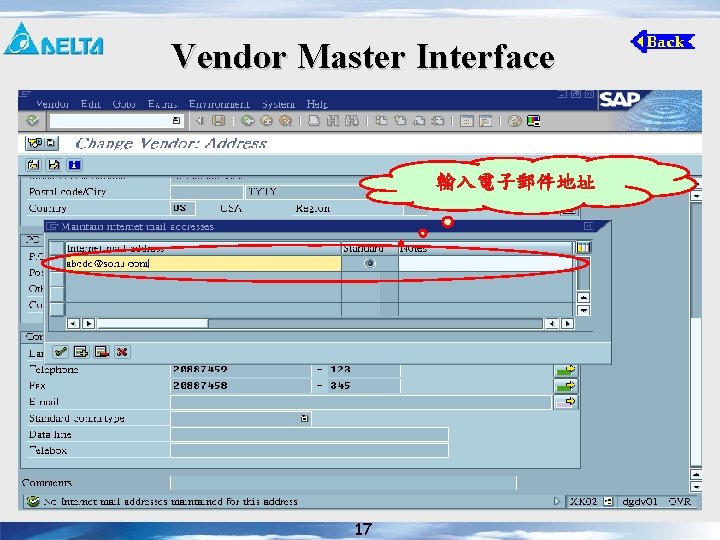Click the Create New Session icon
This screenshot has width=720, height=540.
coord(467,121)
